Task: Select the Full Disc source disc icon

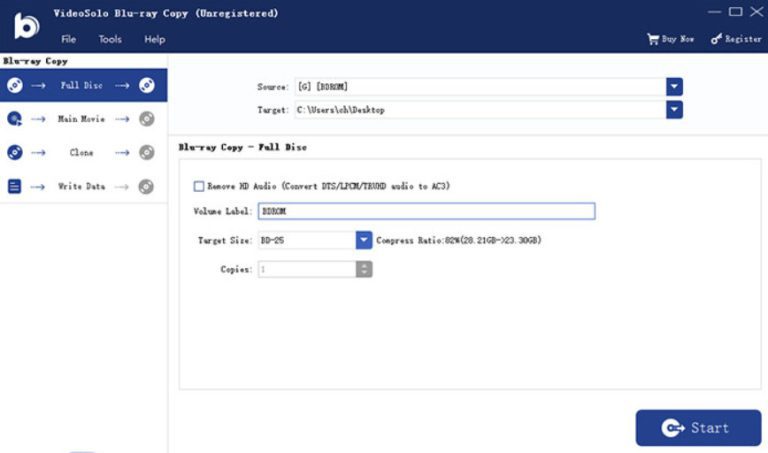Action: pos(15,85)
